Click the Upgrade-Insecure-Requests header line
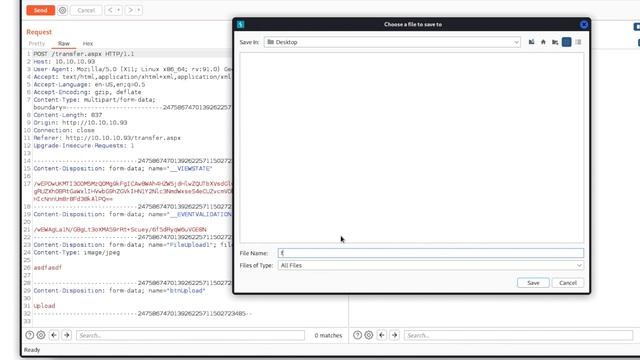The height and width of the screenshot is (360, 640). coord(84,146)
